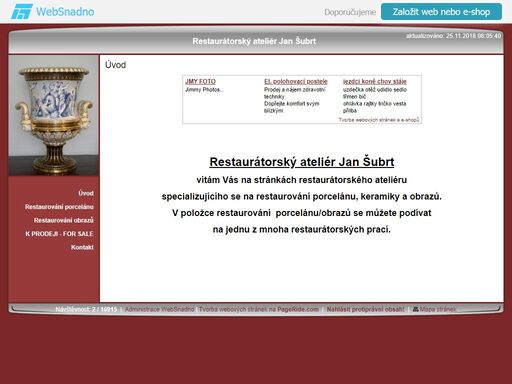Image resolution: width=512 pixels, height=384 pixels.
Task: Open the Úvod menu item in sidebar
Action: [x=86, y=193]
